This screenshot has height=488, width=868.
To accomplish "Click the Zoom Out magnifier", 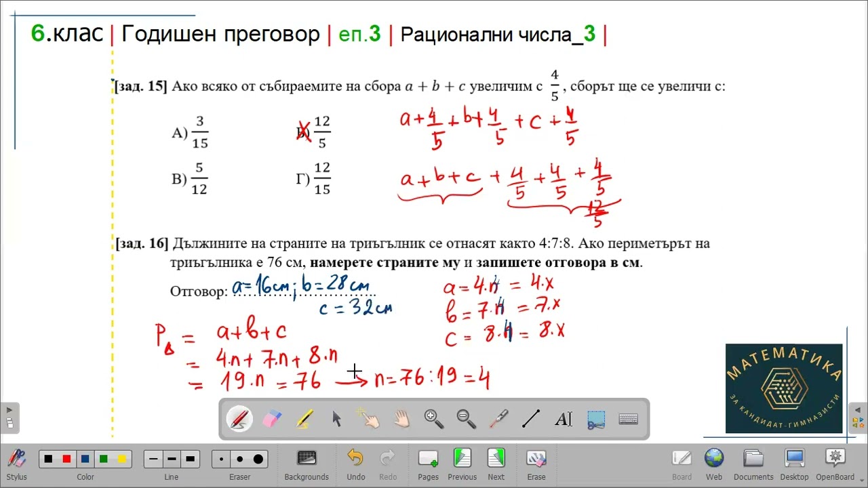I will point(467,419).
